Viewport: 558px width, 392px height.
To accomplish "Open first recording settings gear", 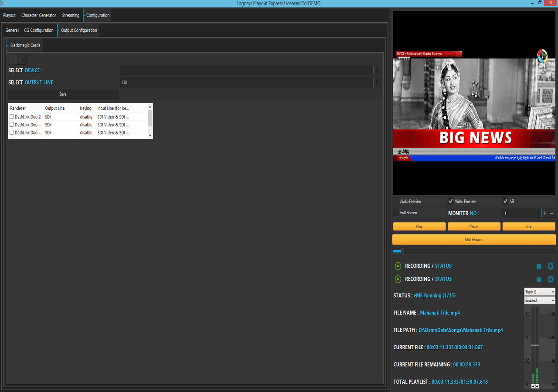I will pyautogui.click(x=550, y=266).
